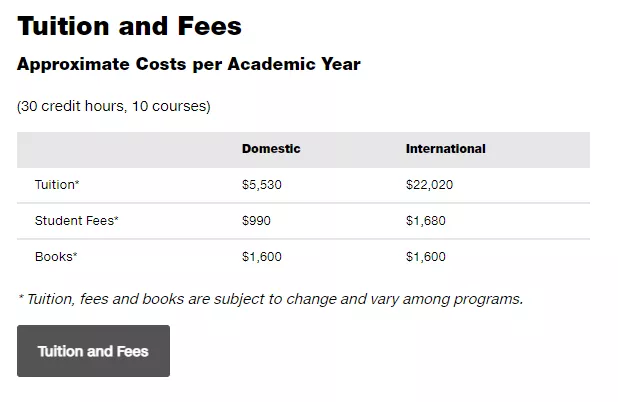Click the international tuition value $22,020

click(430, 184)
